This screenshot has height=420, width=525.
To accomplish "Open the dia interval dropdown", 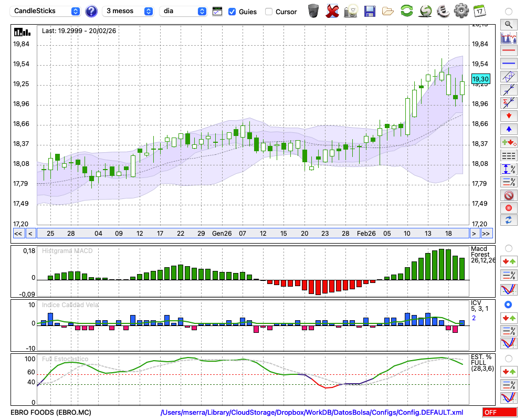I will click(x=183, y=11).
